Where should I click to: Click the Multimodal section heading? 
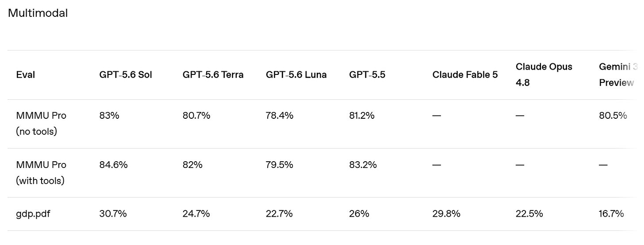point(38,13)
